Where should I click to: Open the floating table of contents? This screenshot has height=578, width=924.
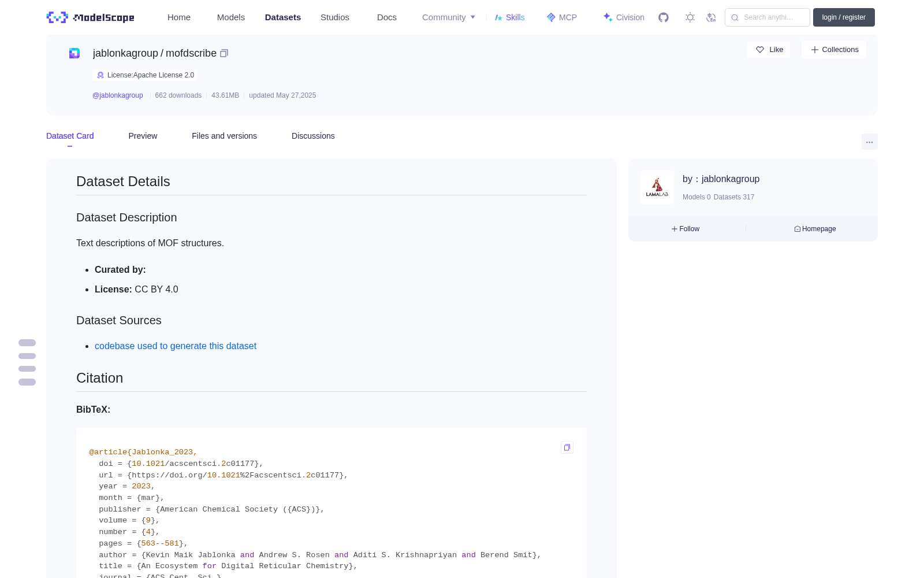point(27,362)
